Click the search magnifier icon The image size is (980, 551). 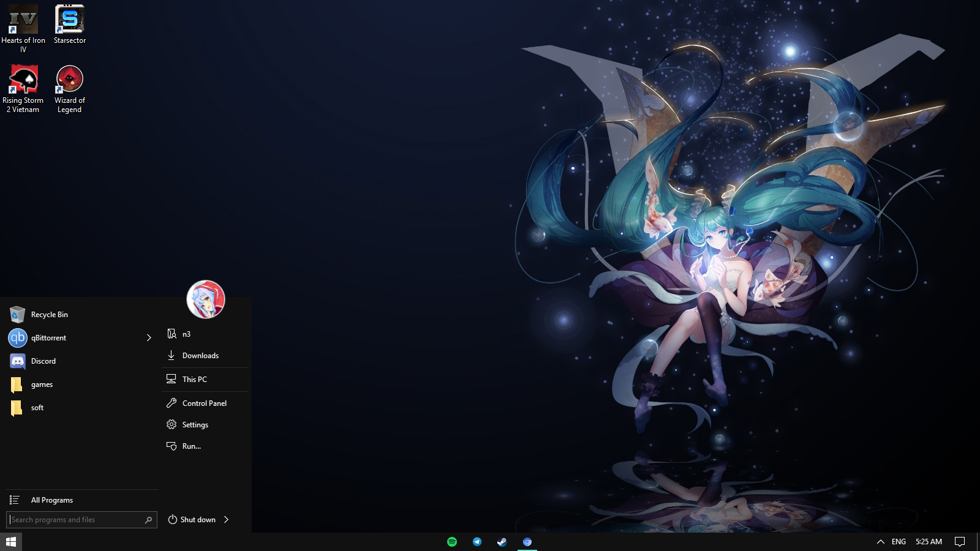pos(148,520)
